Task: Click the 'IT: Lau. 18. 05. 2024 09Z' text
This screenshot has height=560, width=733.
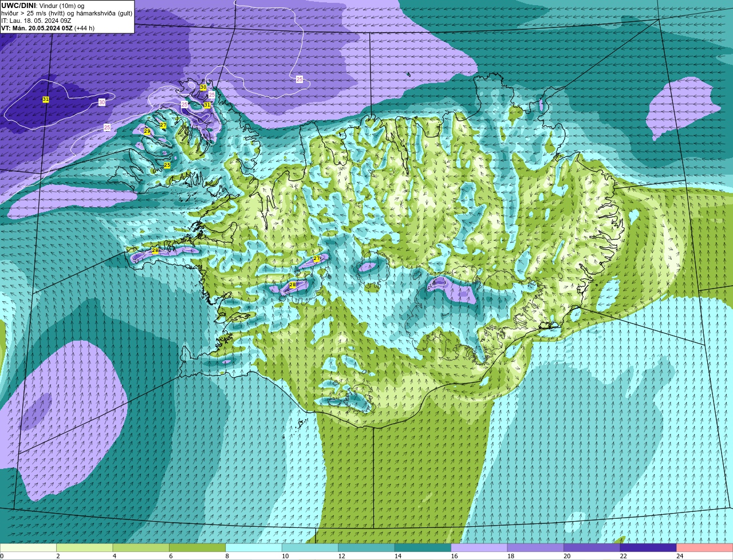Action: pos(36,21)
